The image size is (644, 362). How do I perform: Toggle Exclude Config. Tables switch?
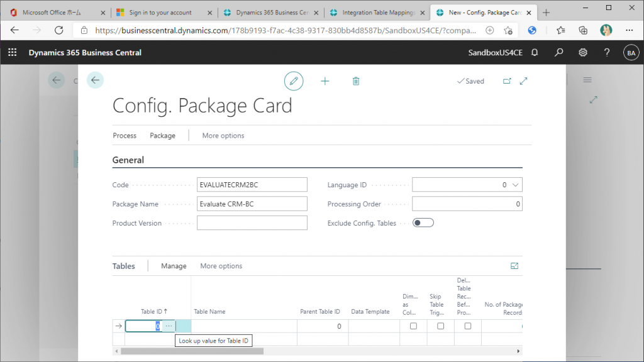(423, 223)
